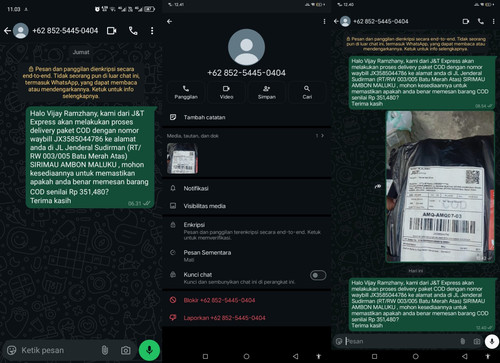
Task: Go back from the right chat screen
Action: click(336, 21)
